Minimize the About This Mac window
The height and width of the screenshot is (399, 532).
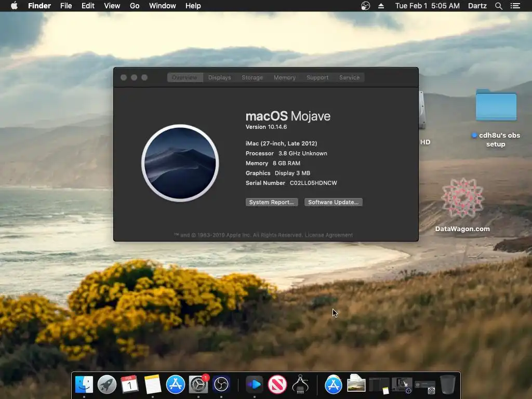(134, 77)
